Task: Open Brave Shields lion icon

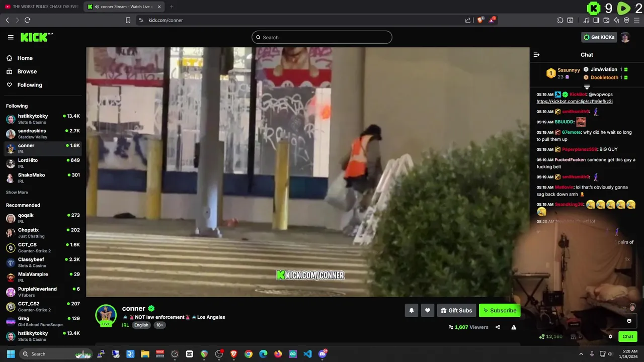Action: pyautogui.click(x=480, y=20)
